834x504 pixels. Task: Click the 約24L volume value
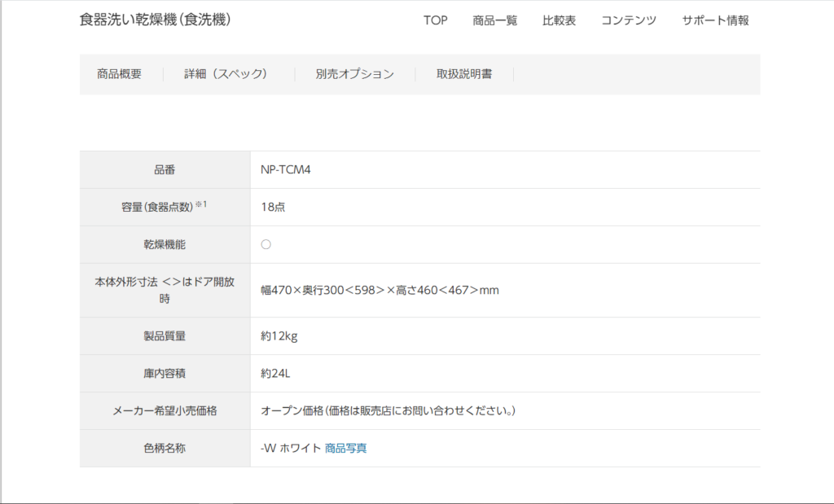[275, 373]
